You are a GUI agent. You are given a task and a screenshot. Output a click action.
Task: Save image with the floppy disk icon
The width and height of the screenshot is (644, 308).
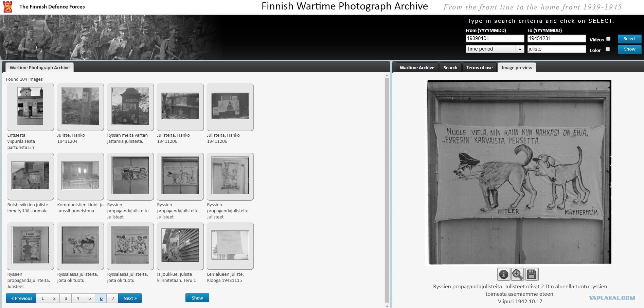click(x=532, y=274)
